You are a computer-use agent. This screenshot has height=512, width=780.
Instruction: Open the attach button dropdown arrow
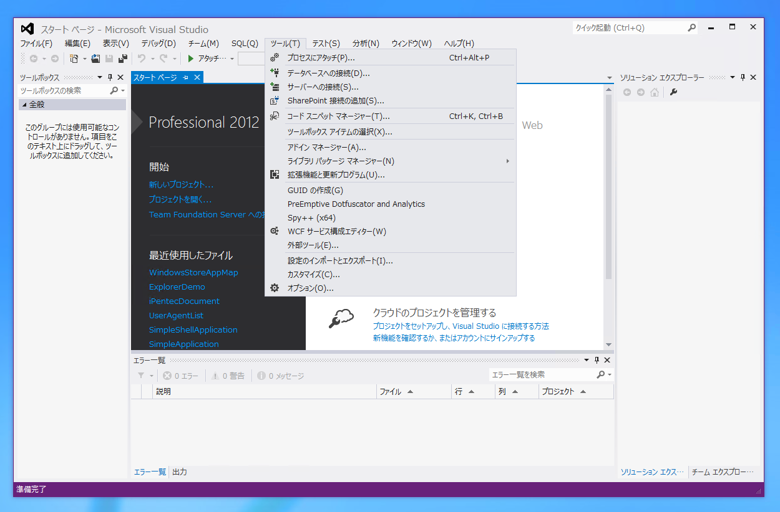click(x=232, y=59)
